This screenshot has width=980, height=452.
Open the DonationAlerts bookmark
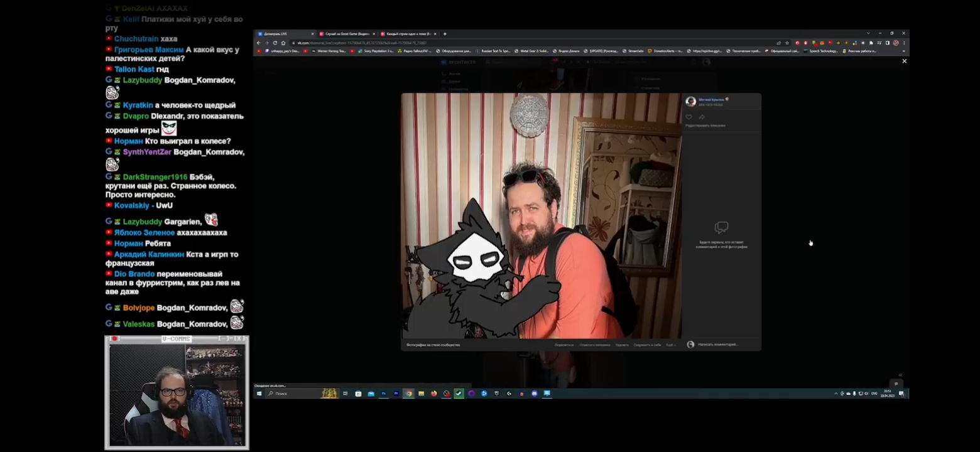click(665, 51)
